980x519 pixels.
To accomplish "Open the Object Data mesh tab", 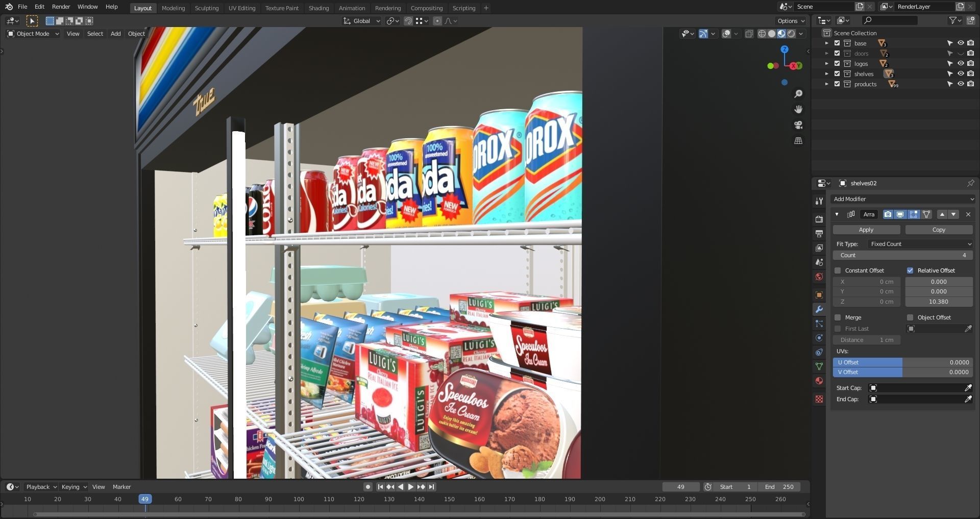I will coord(819,366).
